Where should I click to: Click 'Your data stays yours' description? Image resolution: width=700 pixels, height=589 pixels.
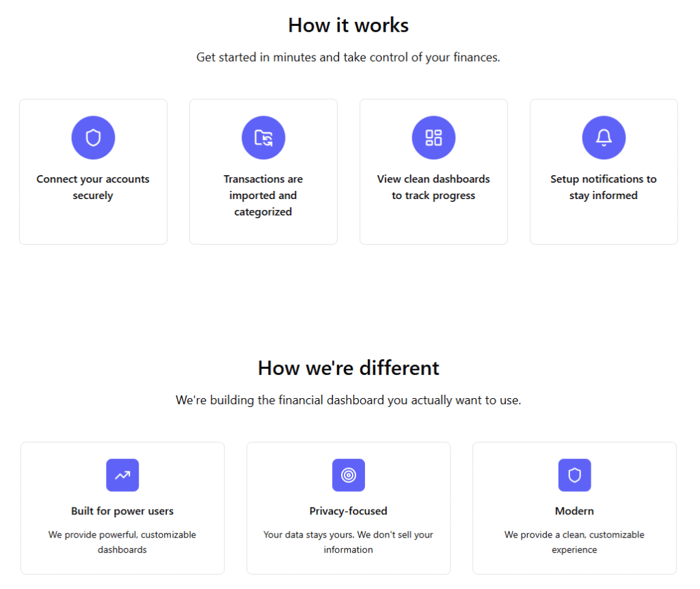coord(348,542)
